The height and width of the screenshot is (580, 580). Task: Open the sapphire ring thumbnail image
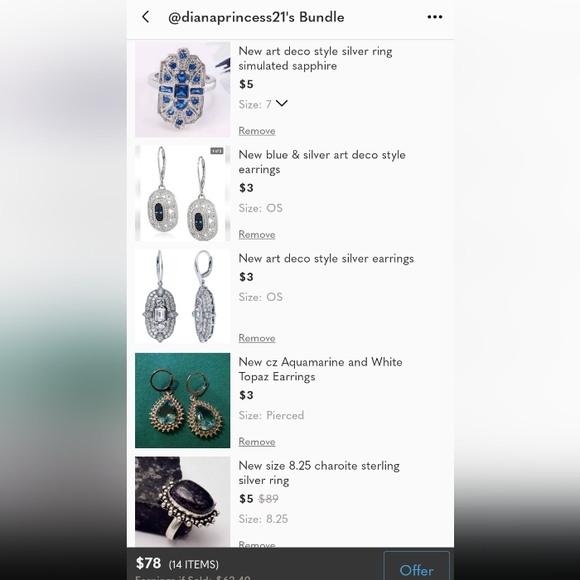point(182,90)
